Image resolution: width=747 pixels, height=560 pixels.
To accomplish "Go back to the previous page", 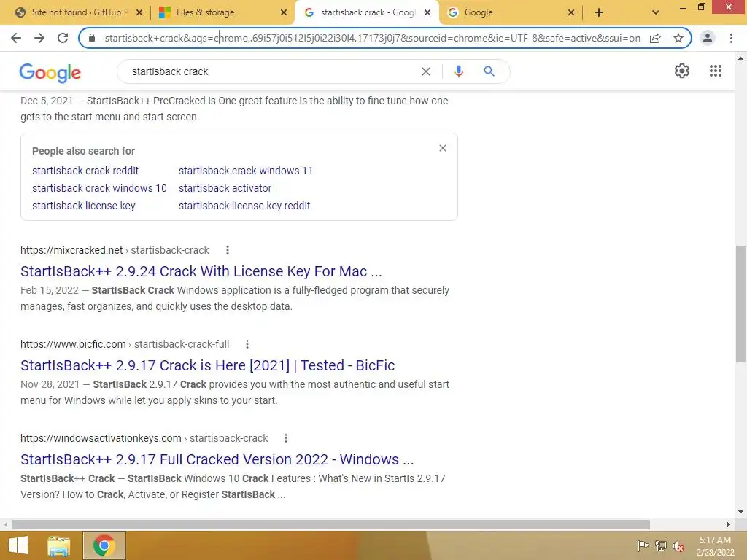I will point(16,38).
